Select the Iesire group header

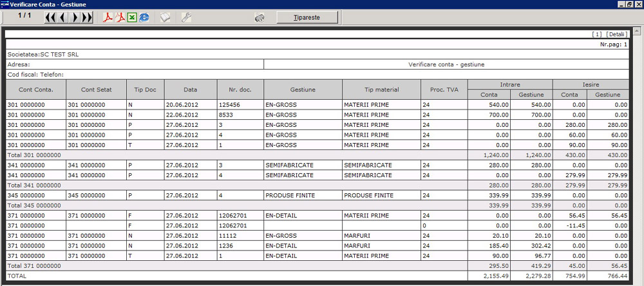click(591, 84)
